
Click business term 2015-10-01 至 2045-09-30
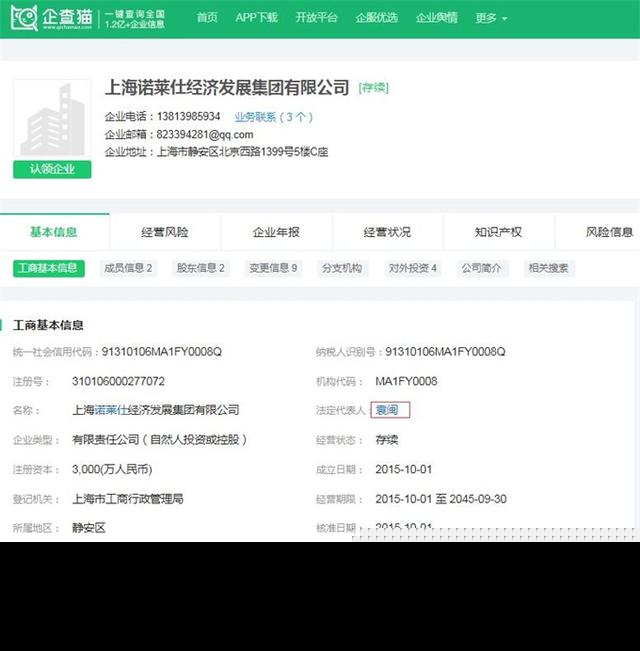pos(441,499)
